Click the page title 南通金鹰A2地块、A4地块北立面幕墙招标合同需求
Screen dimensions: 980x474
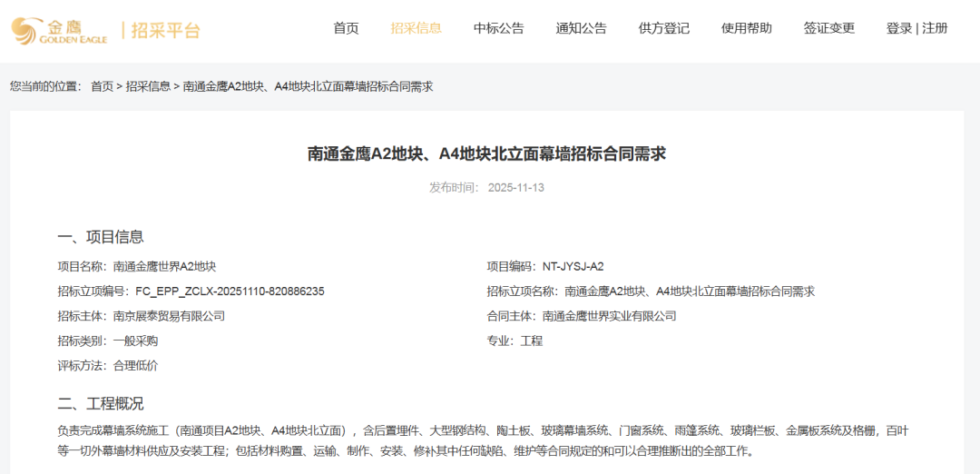(487, 154)
